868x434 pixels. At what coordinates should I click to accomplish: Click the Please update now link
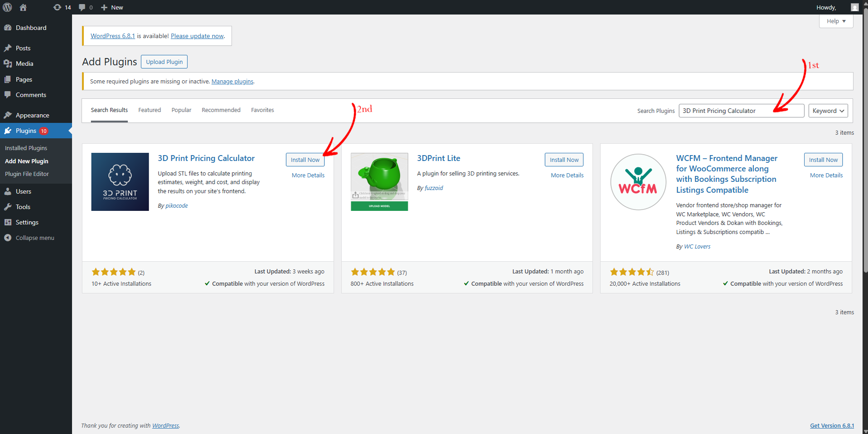click(197, 36)
